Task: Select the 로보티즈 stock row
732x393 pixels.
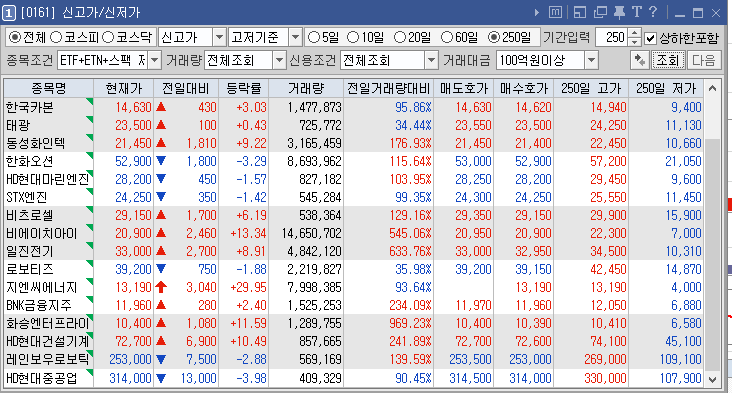Action: (x=353, y=269)
